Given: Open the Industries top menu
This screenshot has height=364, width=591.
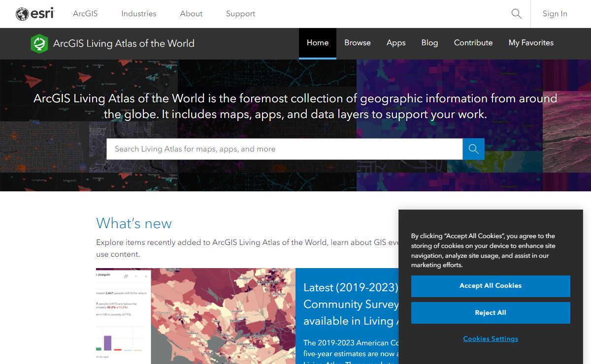Looking at the screenshot, I should [139, 14].
